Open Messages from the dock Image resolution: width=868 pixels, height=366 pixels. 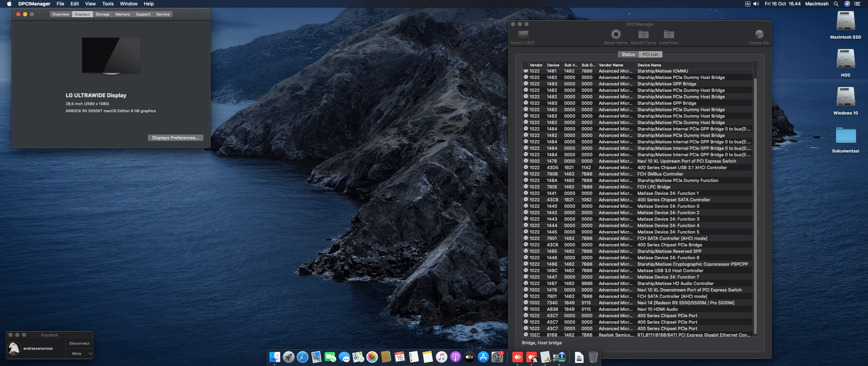tap(344, 357)
